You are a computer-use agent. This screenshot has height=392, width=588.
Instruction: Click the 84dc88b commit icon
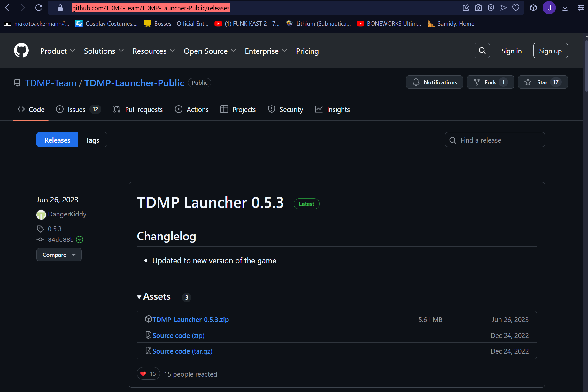[40, 239]
